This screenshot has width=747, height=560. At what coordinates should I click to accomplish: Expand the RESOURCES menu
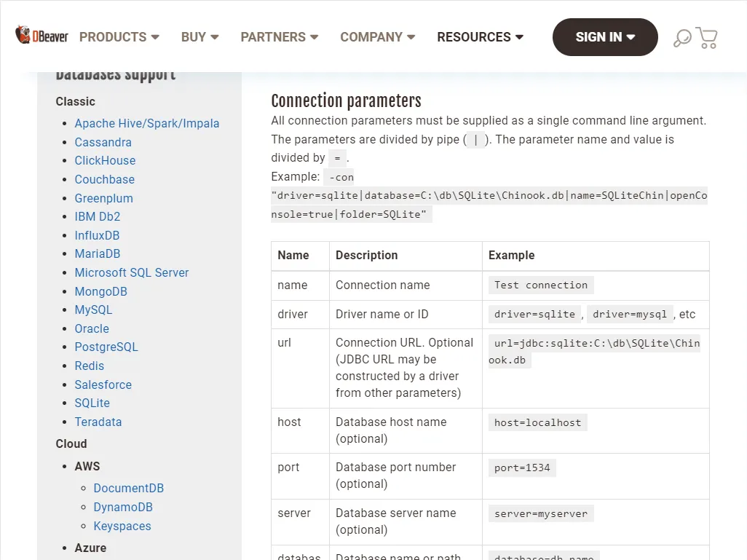click(x=481, y=36)
